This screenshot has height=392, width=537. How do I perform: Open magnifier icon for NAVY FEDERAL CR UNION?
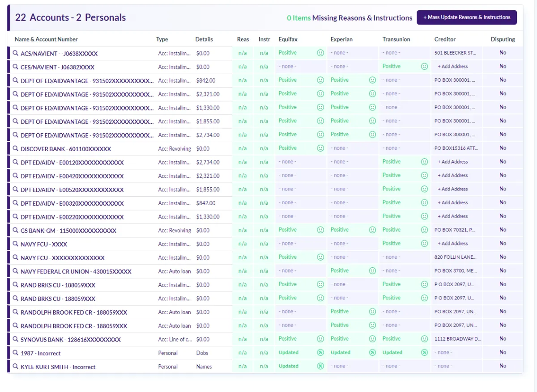tap(15, 271)
